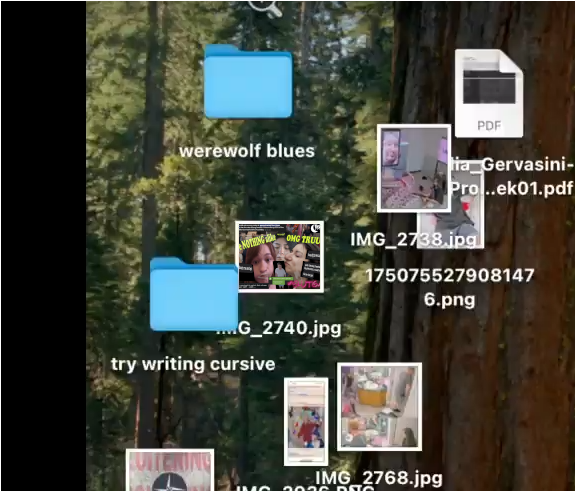Screen dimensions: 576x492
Task: Select the tall phone screenshot thumbnail
Action: click(x=306, y=421)
